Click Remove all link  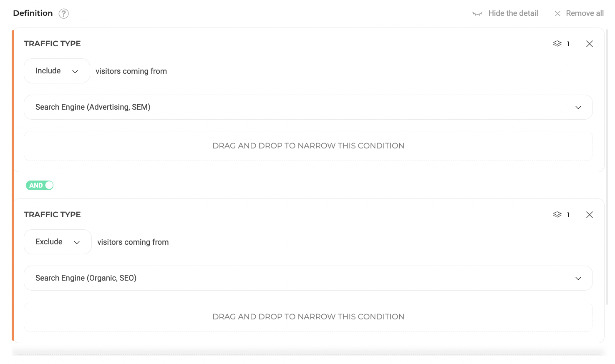coord(585,13)
